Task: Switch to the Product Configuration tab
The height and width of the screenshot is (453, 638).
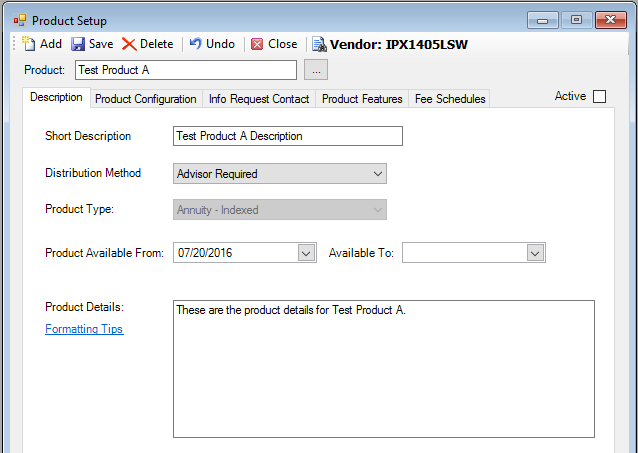Action: tap(145, 99)
